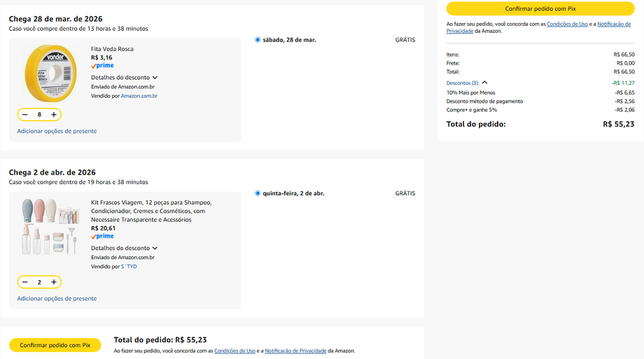Click the prime badge under Kit Frascos Viagem

pyautogui.click(x=103, y=236)
